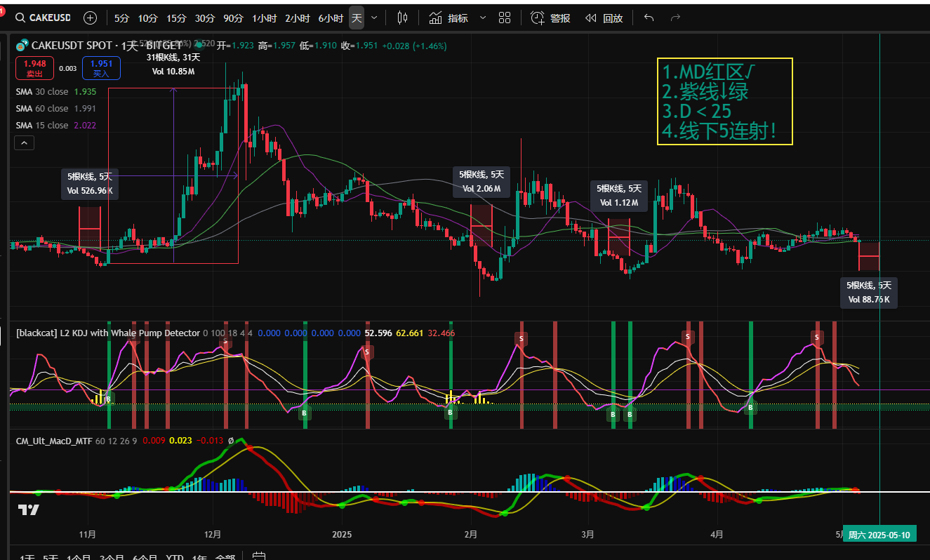Click the CAKE coin logo icon

[22, 46]
